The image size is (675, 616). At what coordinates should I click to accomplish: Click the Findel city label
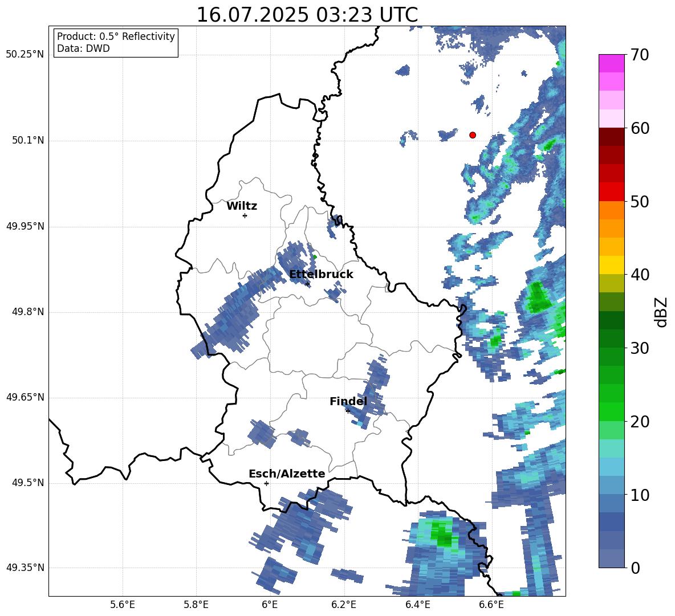click(x=348, y=401)
